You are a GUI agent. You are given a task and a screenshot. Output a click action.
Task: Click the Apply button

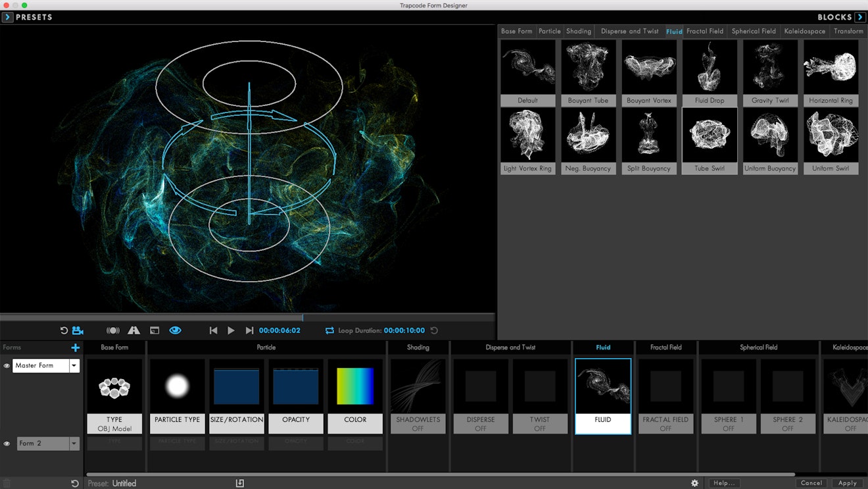[x=848, y=482]
